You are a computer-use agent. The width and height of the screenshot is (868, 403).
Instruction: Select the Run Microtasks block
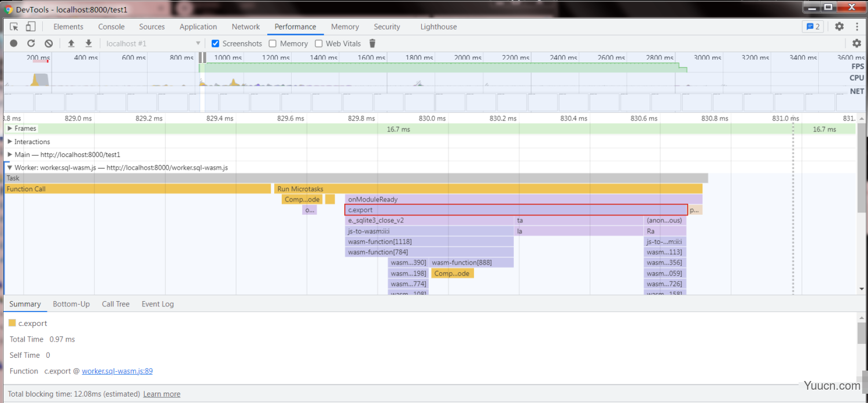point(488,189)
